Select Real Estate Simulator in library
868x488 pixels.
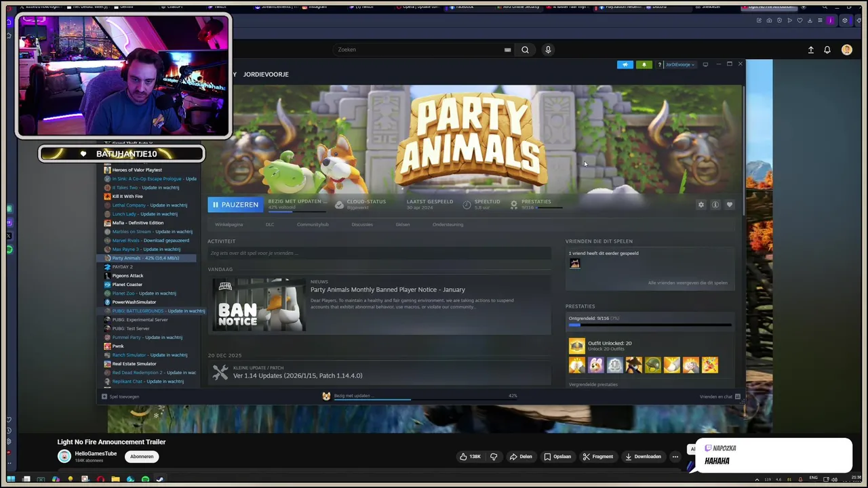coord(134,364)
